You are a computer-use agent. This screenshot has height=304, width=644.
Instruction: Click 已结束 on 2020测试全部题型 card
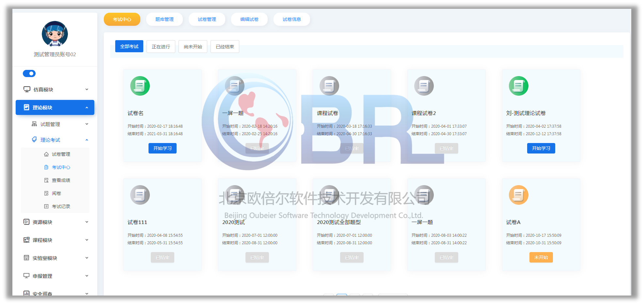(x=352, y=257)
